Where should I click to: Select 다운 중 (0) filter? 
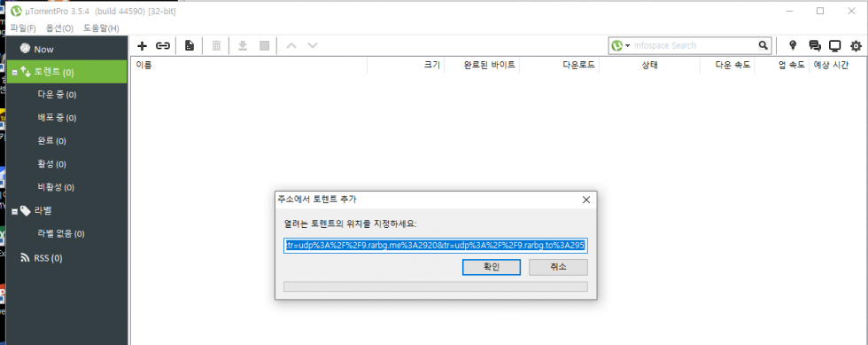coord(57,95)
